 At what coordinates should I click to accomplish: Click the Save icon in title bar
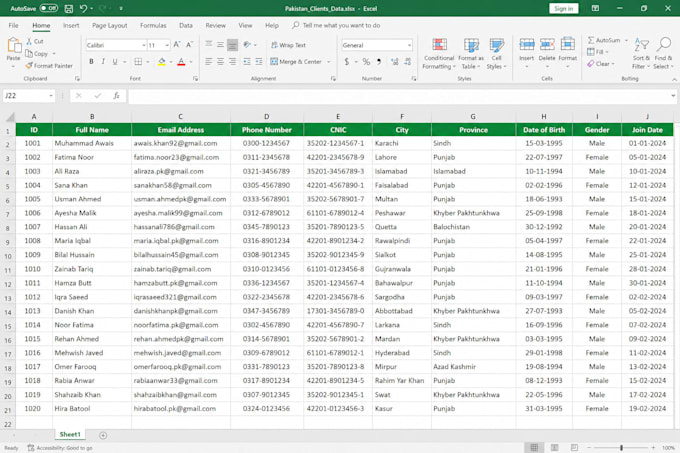(x=69, y=8)
